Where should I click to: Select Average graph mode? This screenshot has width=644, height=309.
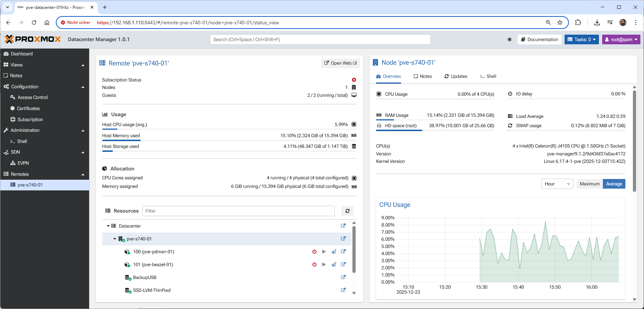(614, 184)
